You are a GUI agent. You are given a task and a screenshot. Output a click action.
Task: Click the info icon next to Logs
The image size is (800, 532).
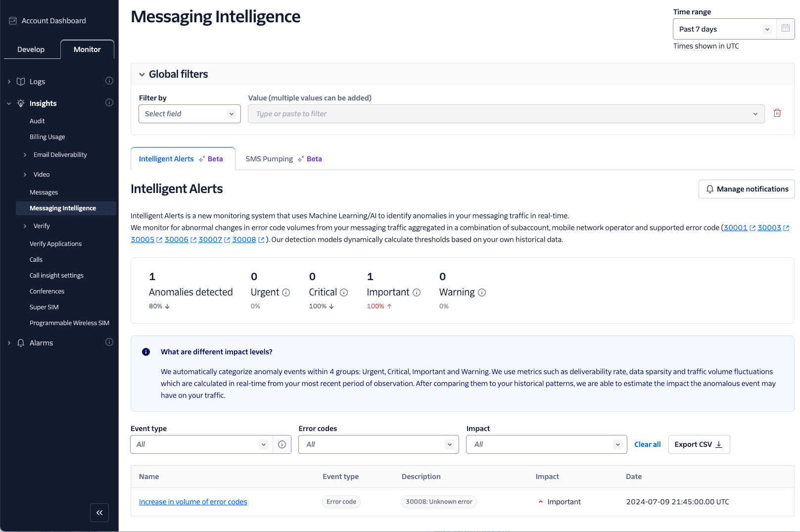coord(109,81)
